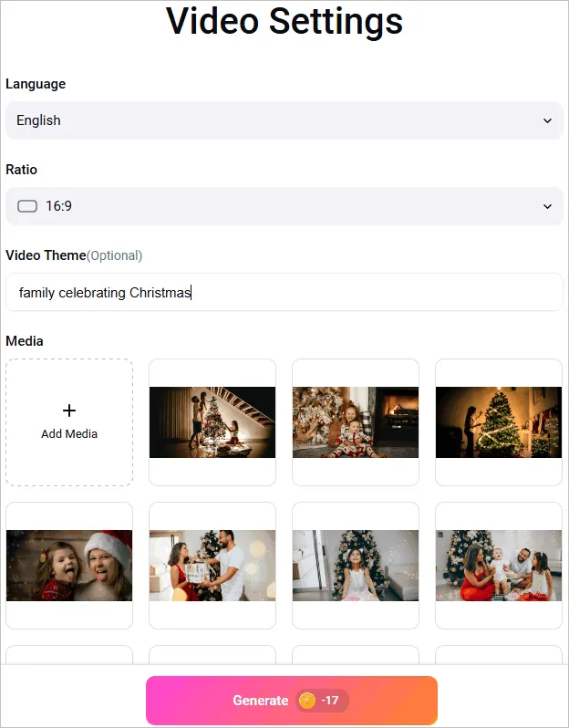Click the coin icon on Generate button

pos(306,700)
